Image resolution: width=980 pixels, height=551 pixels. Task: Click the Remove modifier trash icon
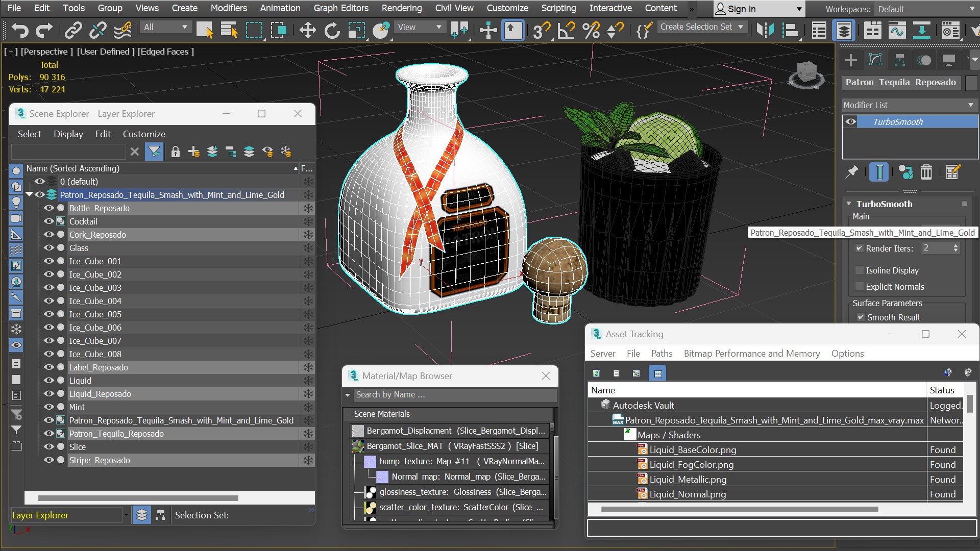[x=926, y=172]
